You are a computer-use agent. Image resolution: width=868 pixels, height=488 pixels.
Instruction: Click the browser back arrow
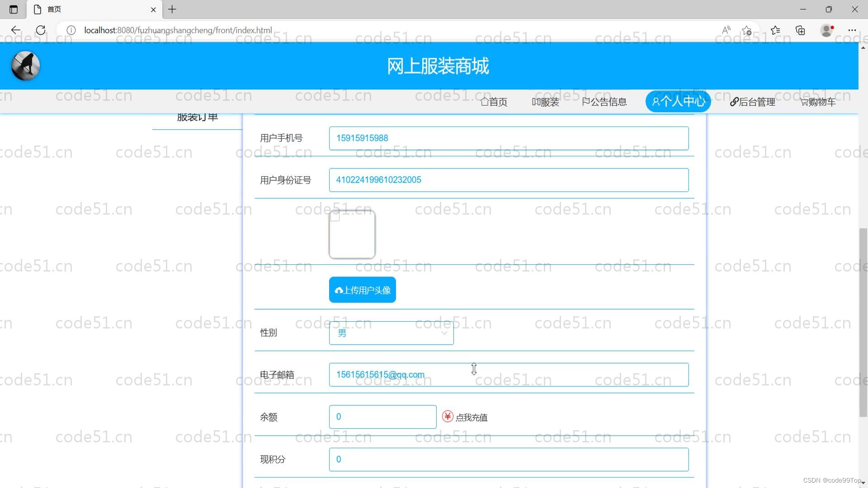[x=16, y=30]
